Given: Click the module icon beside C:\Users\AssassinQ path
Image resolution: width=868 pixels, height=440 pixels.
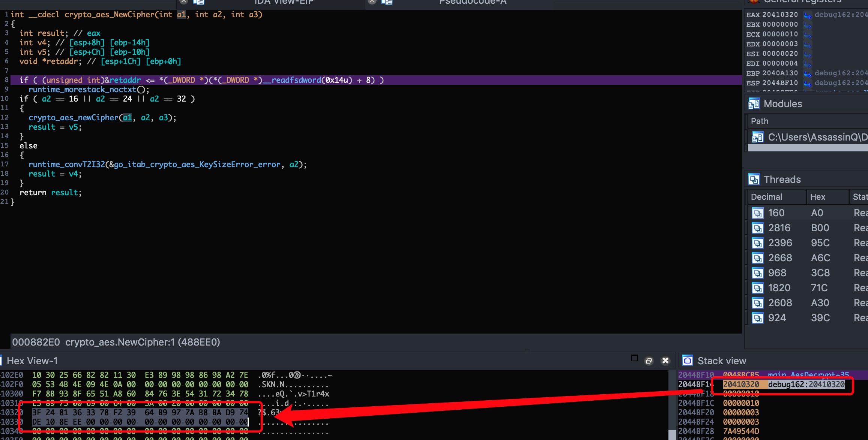Looking at the screenshot, I should 757,138.
